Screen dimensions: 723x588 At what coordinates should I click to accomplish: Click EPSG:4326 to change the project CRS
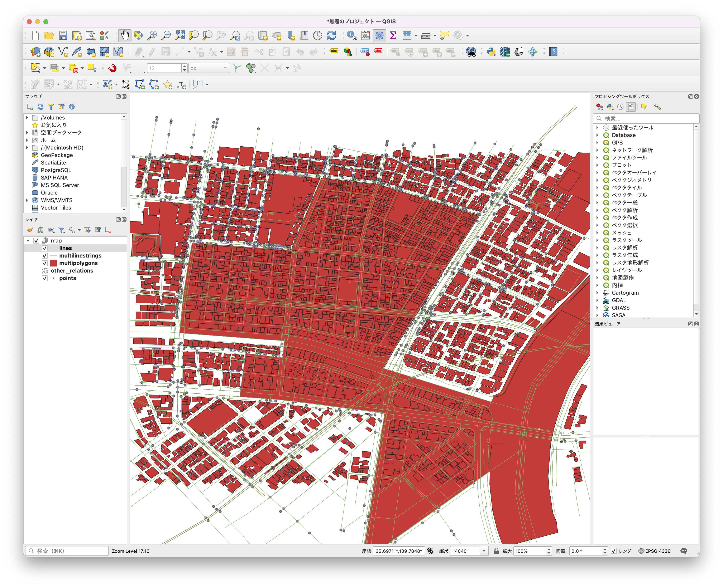(658, 551)
